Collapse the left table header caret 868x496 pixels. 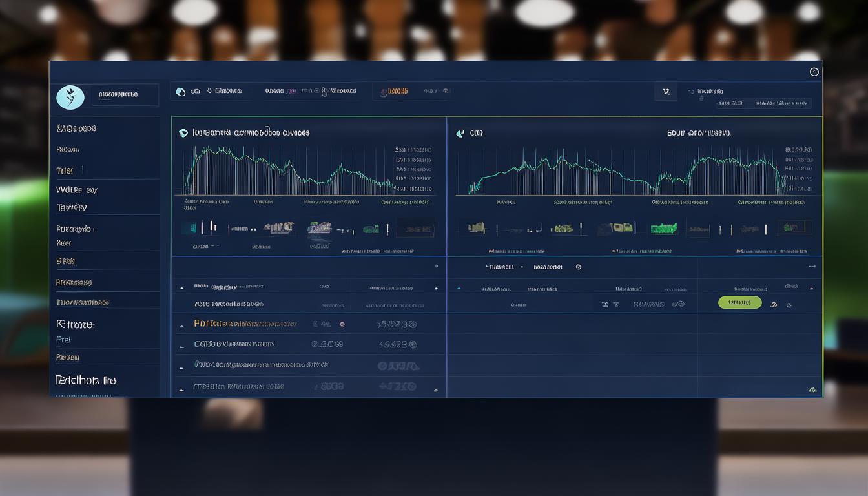[181, 287]
